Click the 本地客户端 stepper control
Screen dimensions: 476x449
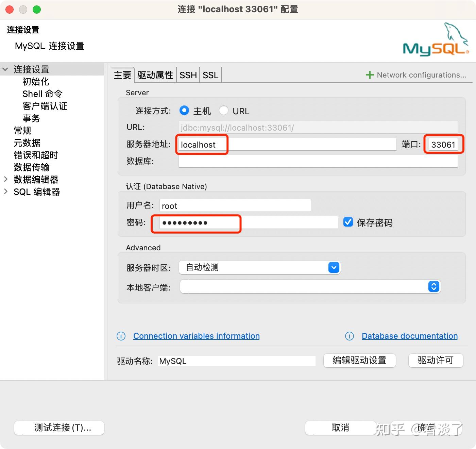pyautogui.click(x=433, y=286)
